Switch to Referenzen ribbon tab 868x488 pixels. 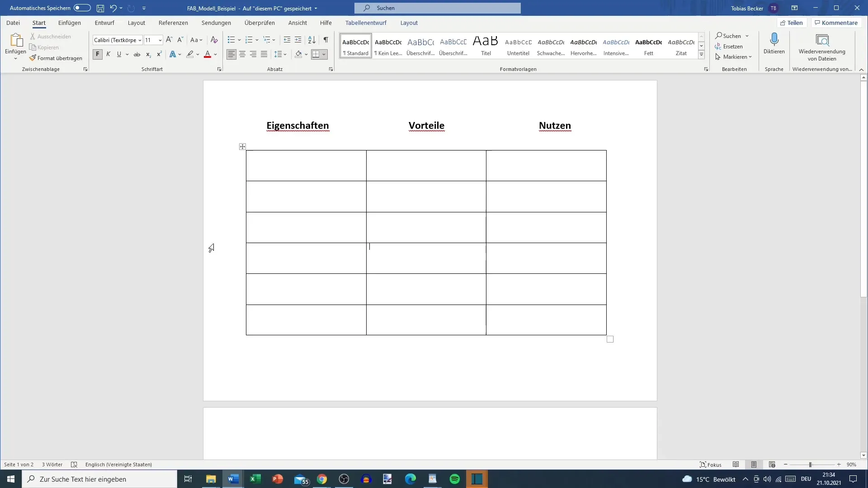pos(173,23)
